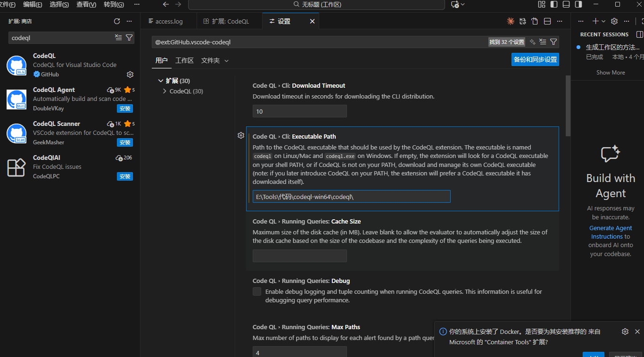Click the 备份和同步设置 button
The height and width of the screenshot is (357, 644).
point(535,59)
